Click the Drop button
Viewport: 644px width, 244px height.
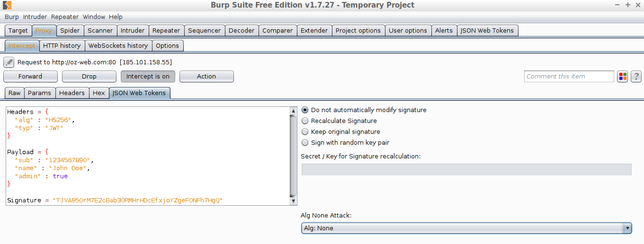[89, 76]
